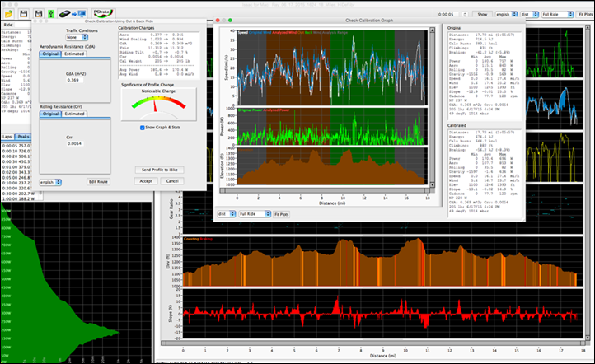Click the Crr value field 0.0054

[x=75, y=143]
